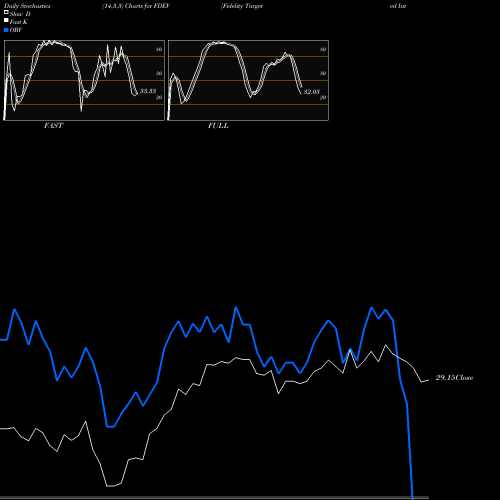
Task: Click the 80 axis label in FULL chart
Action: point(323,49)
